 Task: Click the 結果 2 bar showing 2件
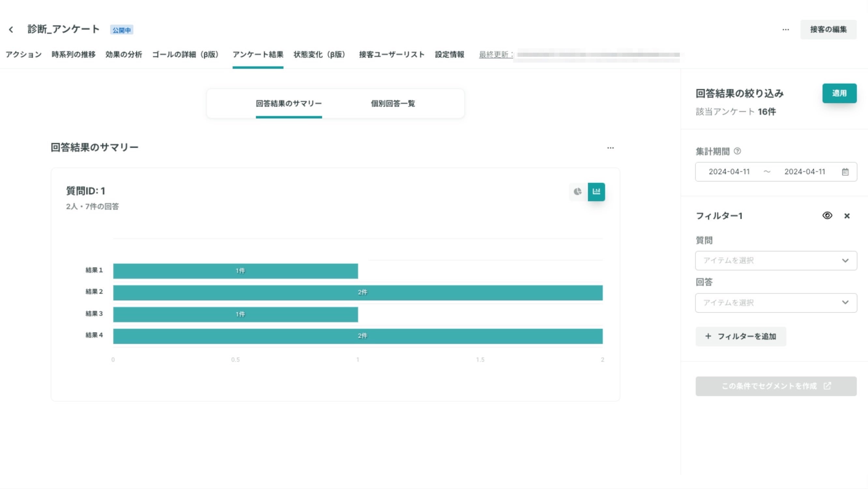pyautogui.click(x=358, y=293)
